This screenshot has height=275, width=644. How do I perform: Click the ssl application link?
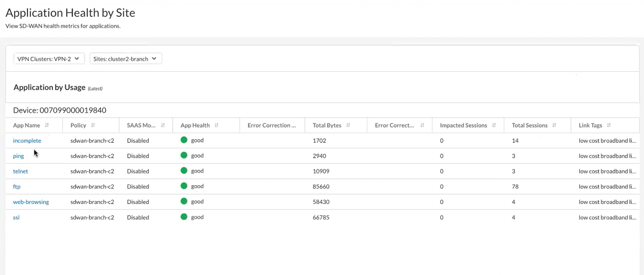pos(16,217)
